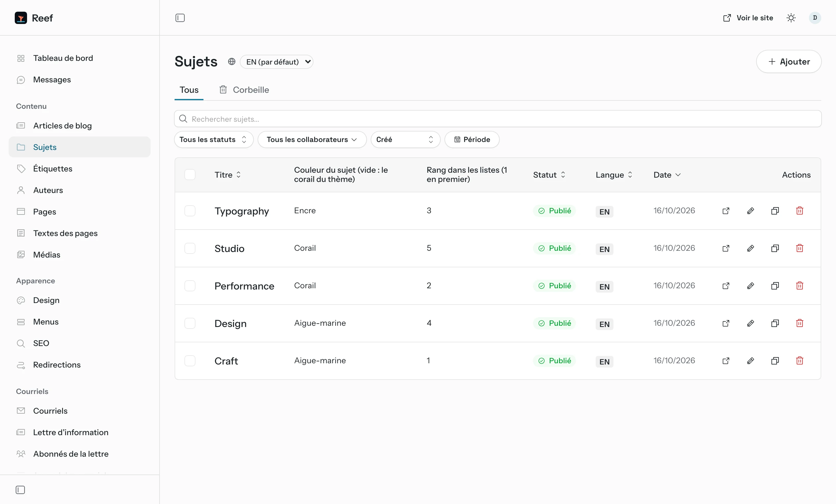Edit the Craft subject
836x504 pixels.
[751, 360]
